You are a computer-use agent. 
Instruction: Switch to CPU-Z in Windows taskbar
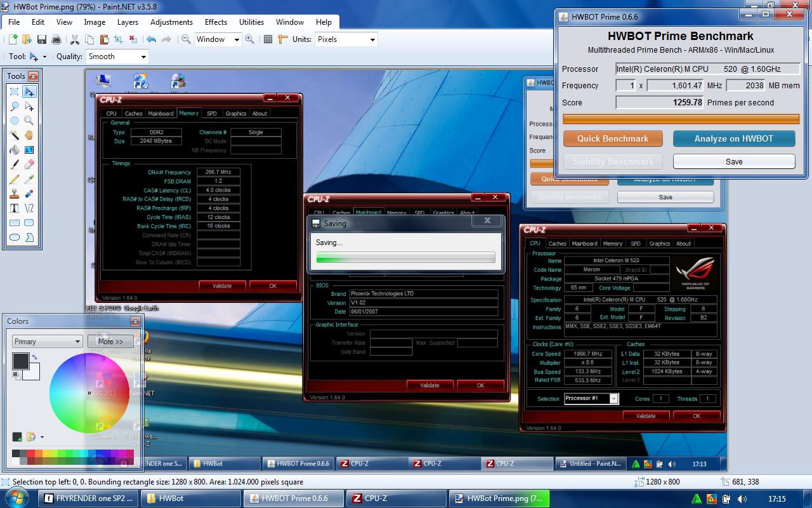[396, 498]
